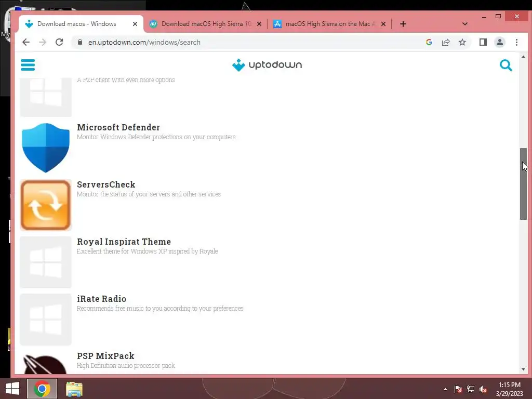Go to the Uptodown logo homepage
The width and height of the screenshot is (532, 399).
[267, 65]
